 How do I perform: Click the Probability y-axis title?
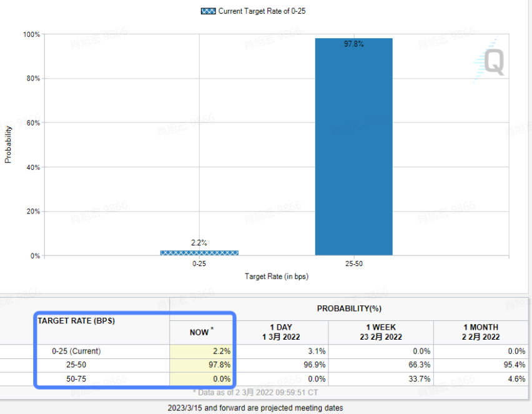click(x=7, y=145)
